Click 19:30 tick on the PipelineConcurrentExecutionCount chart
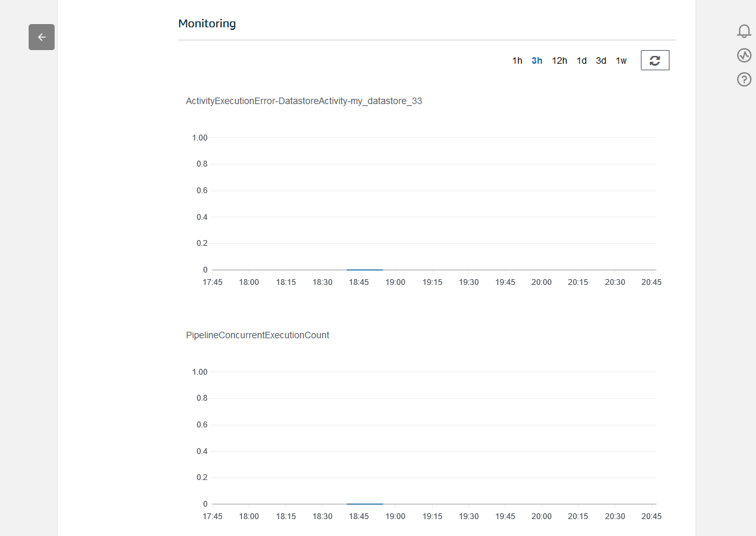This screenshot has height=536, width=756. tap(469, 516)
